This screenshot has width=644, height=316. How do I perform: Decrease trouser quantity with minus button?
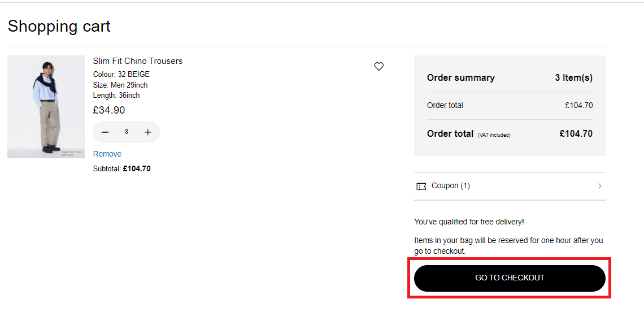pyautogui.click(x=105, y=132)
